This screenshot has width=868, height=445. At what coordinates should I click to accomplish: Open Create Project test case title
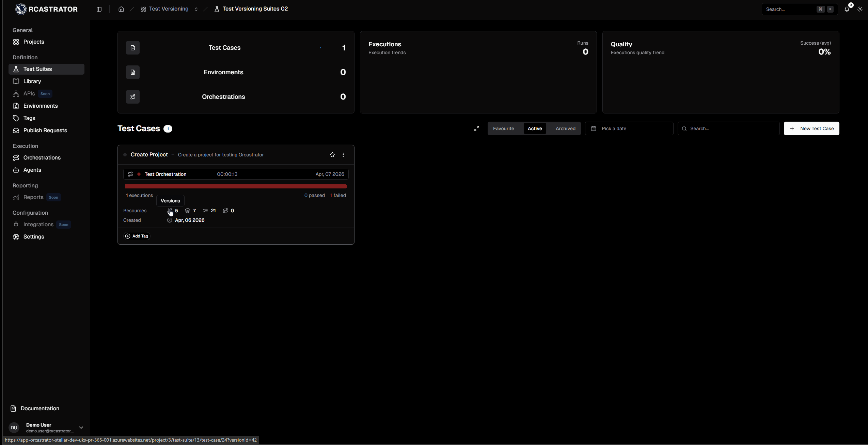click(x=149, y=155)
